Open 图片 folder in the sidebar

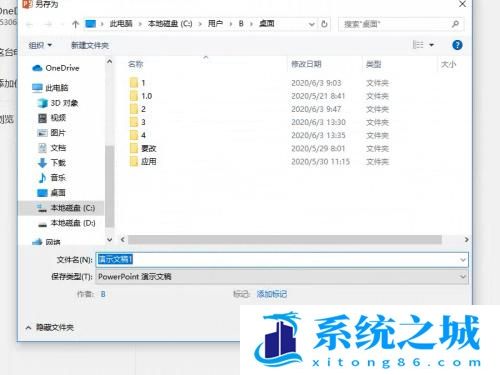[51, 133]
